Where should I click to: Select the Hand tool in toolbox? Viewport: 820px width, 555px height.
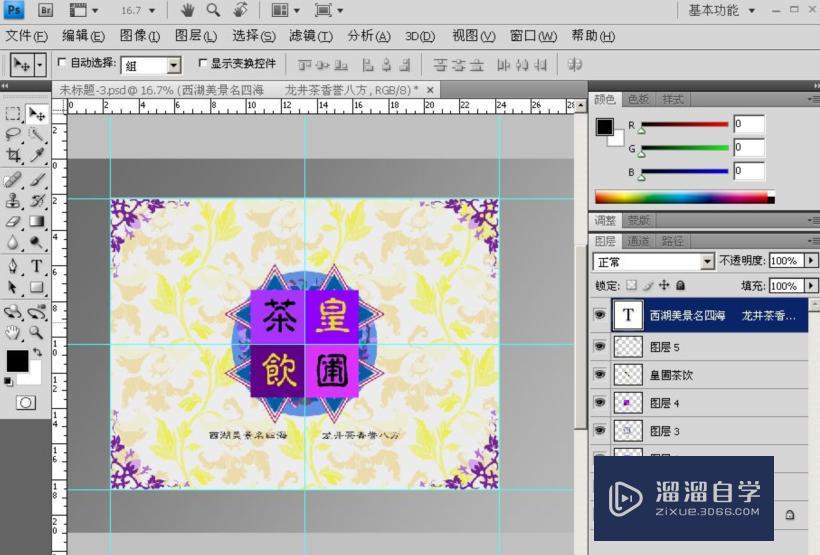coord(13,332)
